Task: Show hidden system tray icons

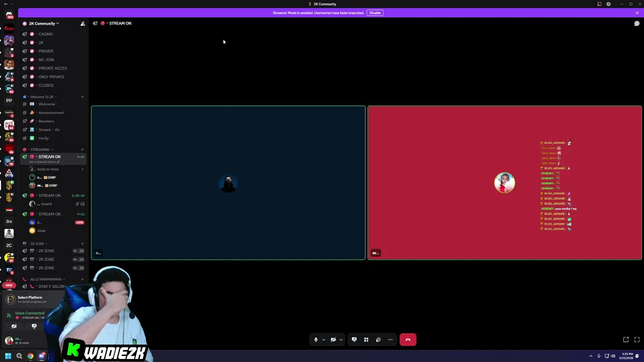Action: click(591, 356)
